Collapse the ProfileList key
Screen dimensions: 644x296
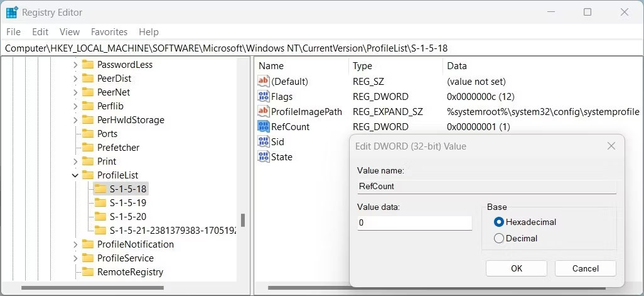pos(75,175)
